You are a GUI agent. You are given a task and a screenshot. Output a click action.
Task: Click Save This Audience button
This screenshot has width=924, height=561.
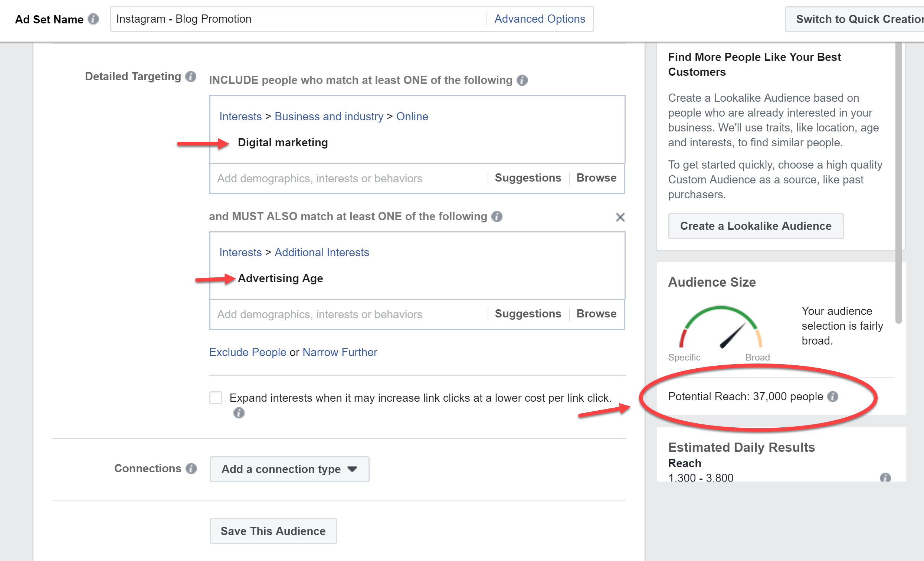273,531
